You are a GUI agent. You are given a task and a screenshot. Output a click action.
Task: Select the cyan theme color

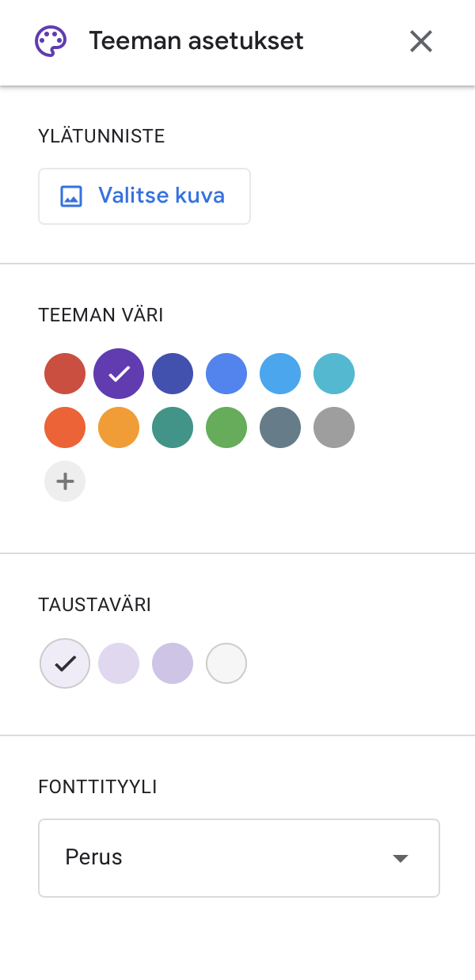[x=334, y=374]
